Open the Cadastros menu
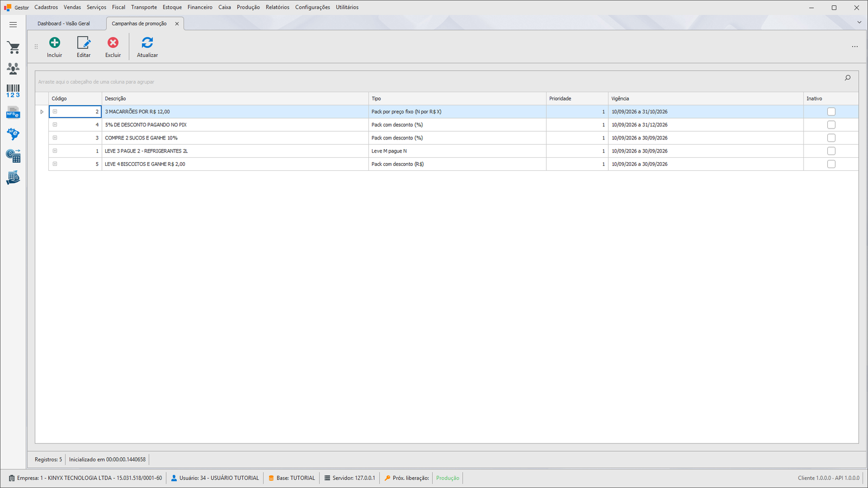The image size is (868, 488). pyautogui.click(x=46, y=8)
